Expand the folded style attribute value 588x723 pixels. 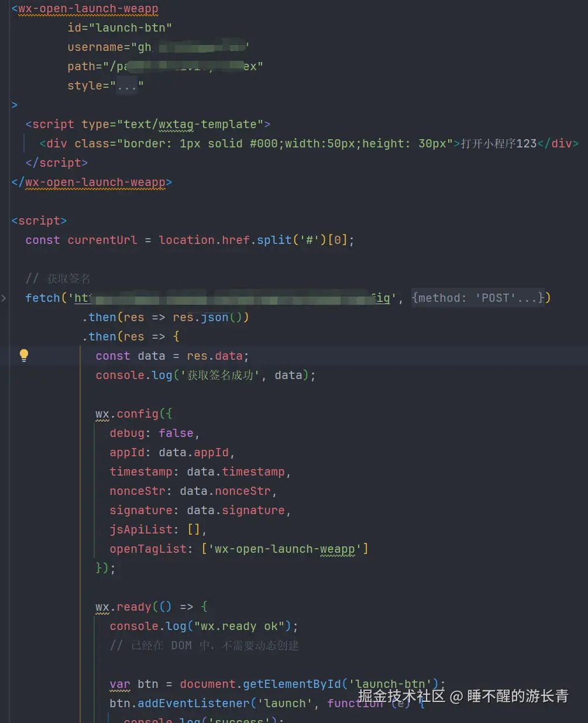tap(126, 86)
